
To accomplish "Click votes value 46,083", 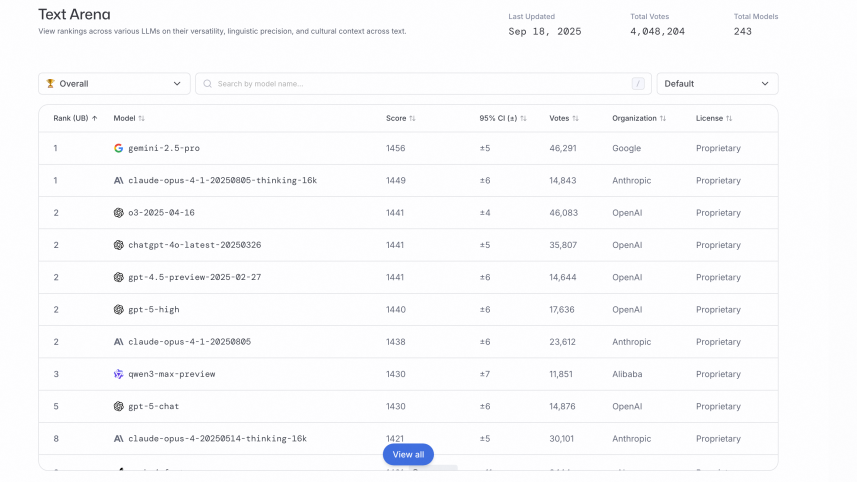I will click(563, 213).
